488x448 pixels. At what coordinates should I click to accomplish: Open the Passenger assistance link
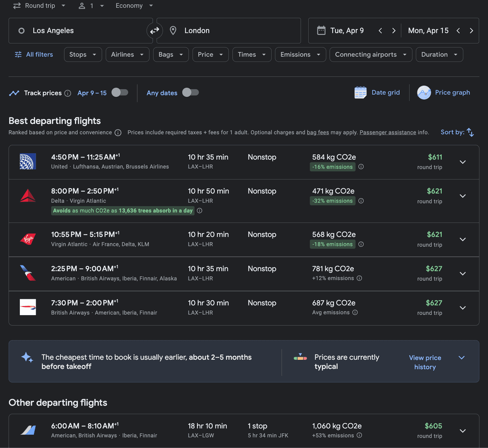coord(388,132)
